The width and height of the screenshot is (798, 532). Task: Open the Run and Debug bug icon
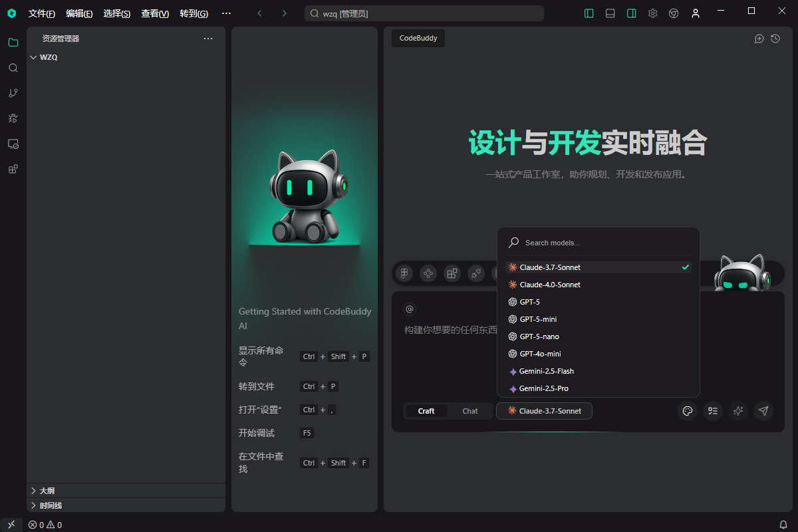[13, 118]
